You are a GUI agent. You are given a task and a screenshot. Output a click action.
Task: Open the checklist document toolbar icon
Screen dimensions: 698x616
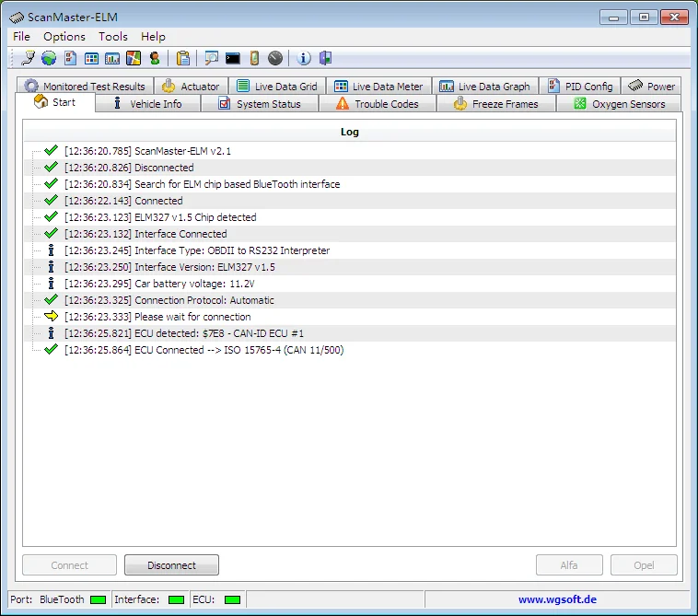[70, 58]
